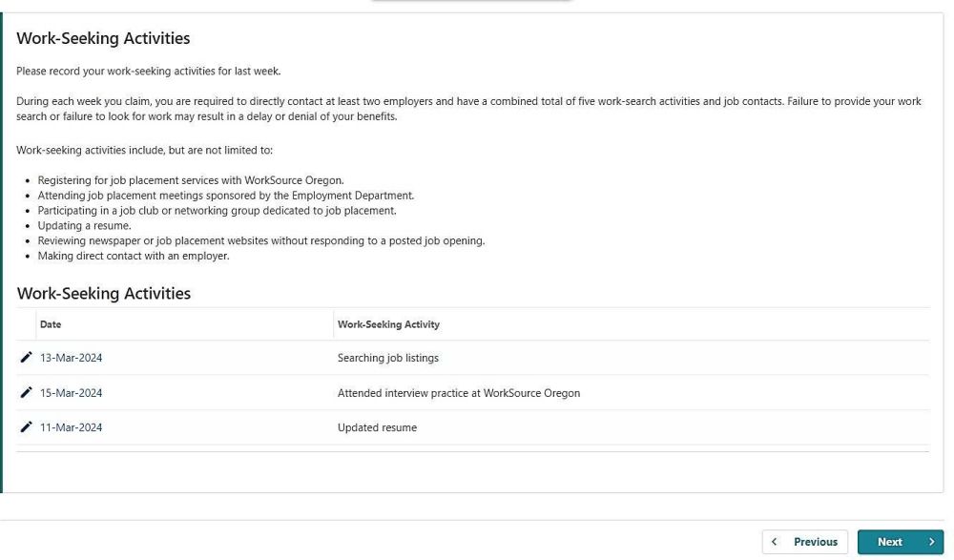Viewport: 954px width, 560px height.
Task: Go back with the Previous button label
Action: coord(815,542)
